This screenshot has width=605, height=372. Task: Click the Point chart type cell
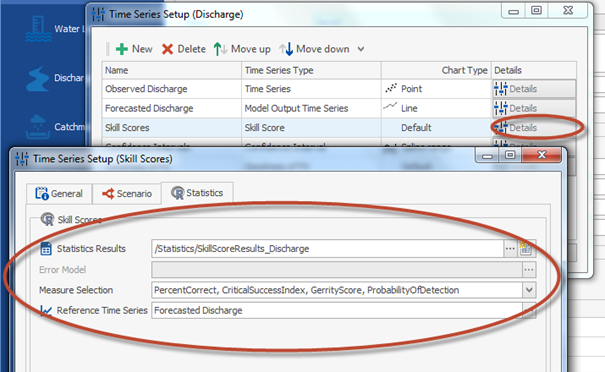pos(436,89)
